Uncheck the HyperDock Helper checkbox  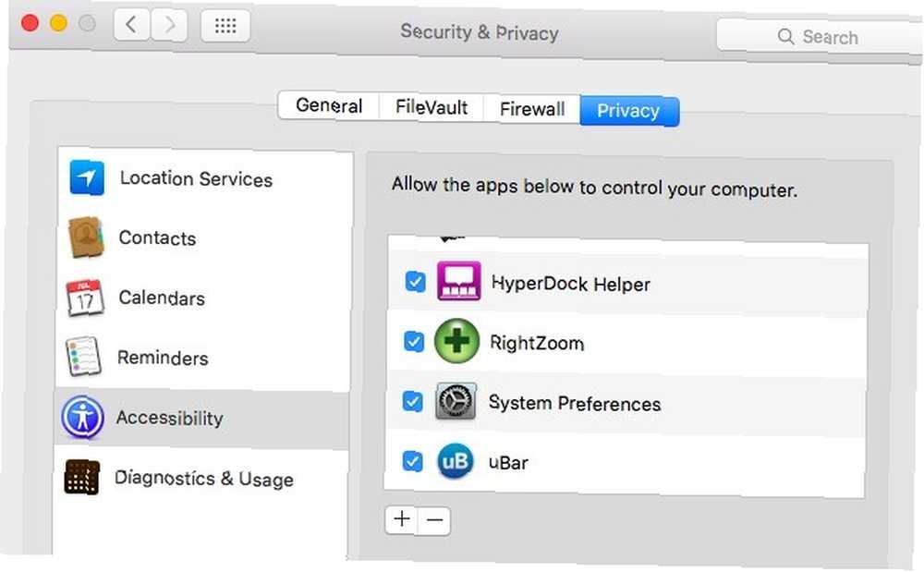[x=416, y=282]
